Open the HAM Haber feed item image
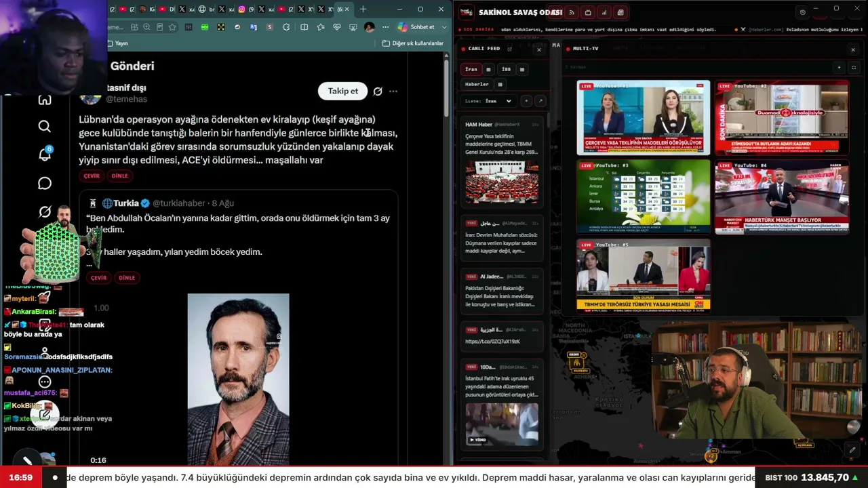The width and height of the screenshot is (868, 488). point(502,181)
